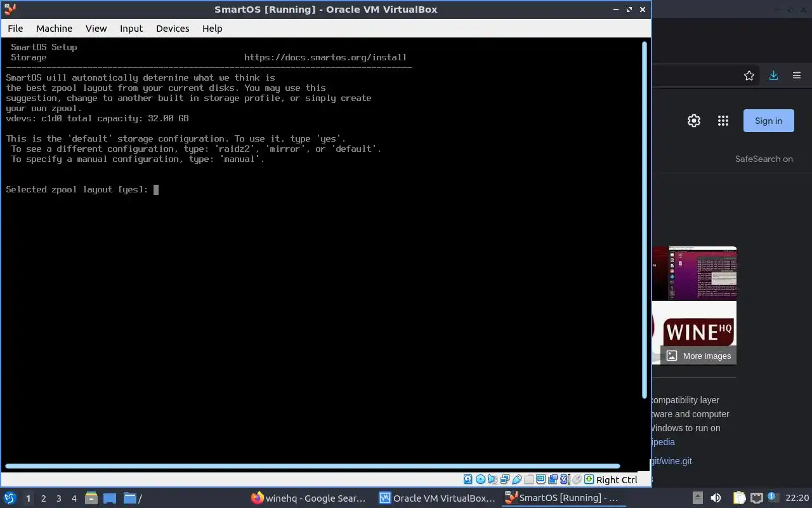Click the bookmark star in Firefox

point(749,76)
